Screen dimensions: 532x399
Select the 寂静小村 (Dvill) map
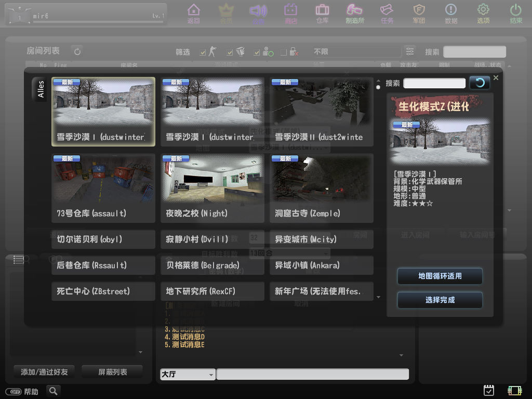tap(212, 239)
